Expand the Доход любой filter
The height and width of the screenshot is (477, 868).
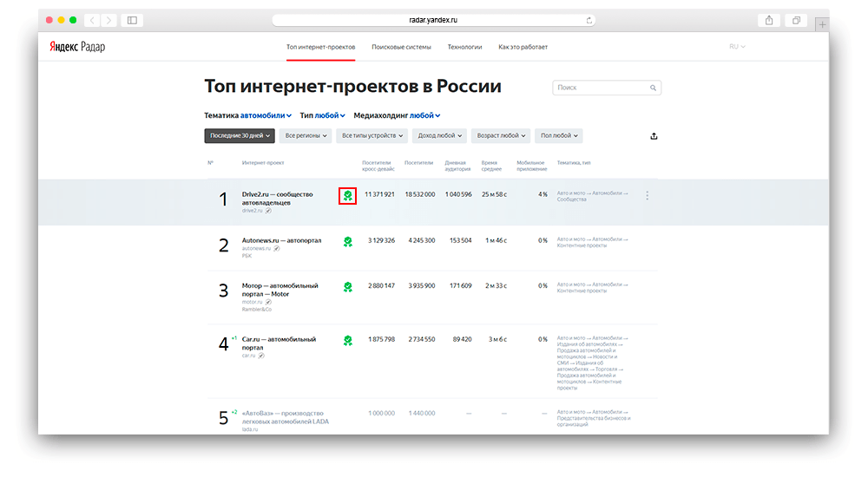pos(439,135)
